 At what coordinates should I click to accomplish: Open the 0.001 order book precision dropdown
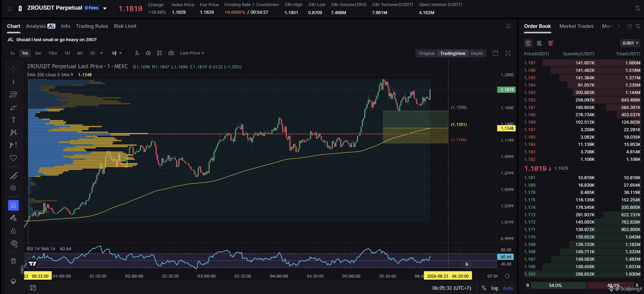click(x=630, y=43)
